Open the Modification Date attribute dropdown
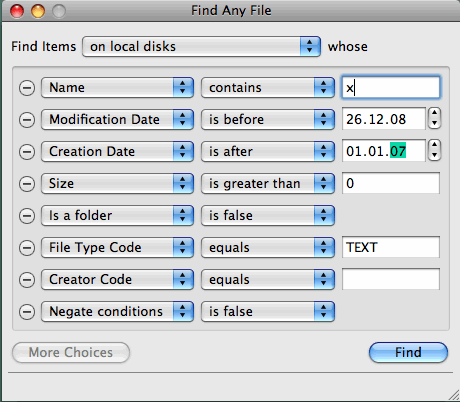 pyautogui.click(x=117, y=119)
